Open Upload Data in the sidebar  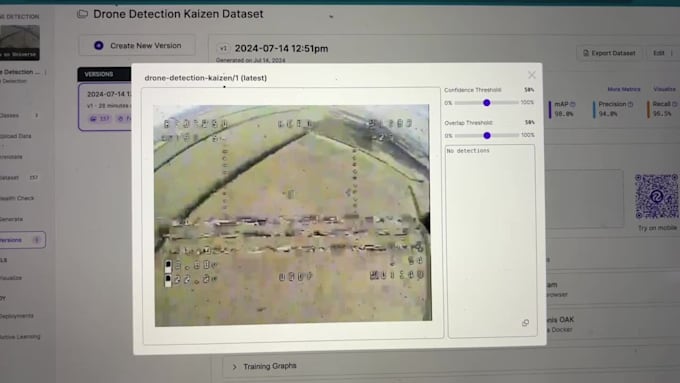pyautogui.click(x=15, y=136)
